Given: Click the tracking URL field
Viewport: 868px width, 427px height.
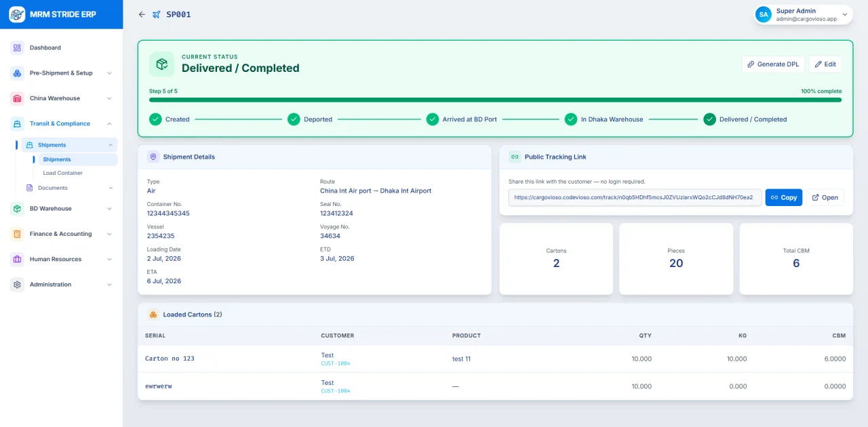Looking at the screenshot, I should pos(635,197).
